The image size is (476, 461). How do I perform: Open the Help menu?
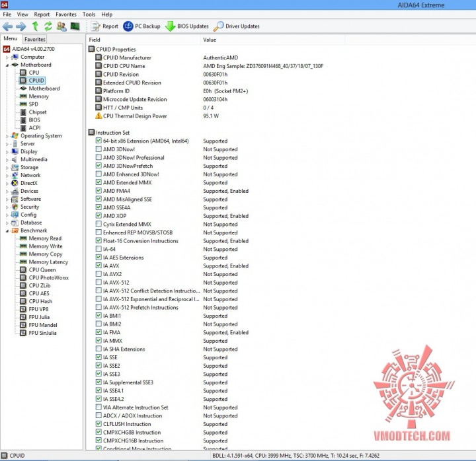point(106,15)
